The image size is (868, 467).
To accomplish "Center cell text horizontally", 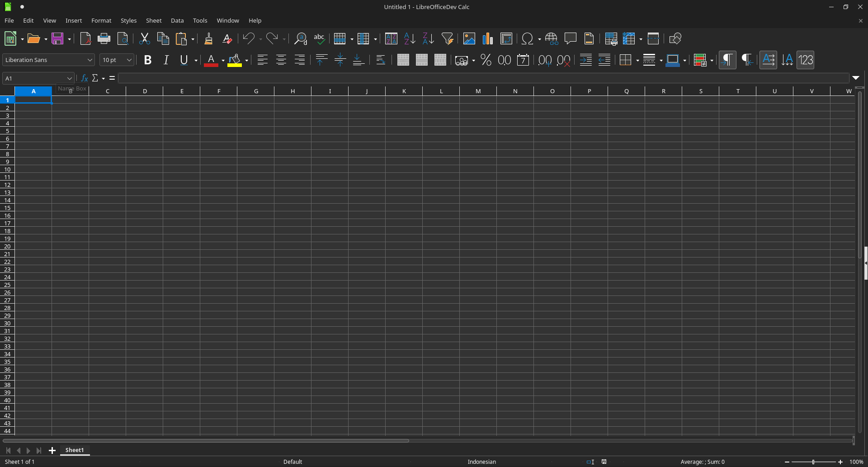I will point(281,60).
